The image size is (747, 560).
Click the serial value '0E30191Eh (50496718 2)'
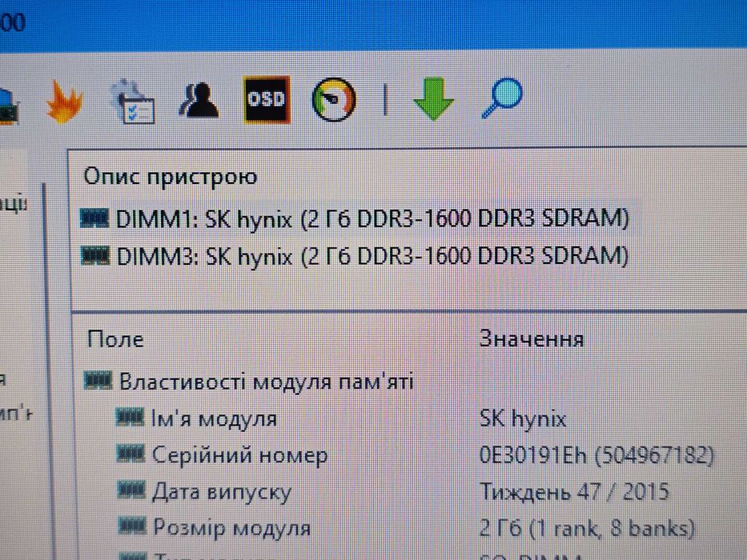[596, 454]
